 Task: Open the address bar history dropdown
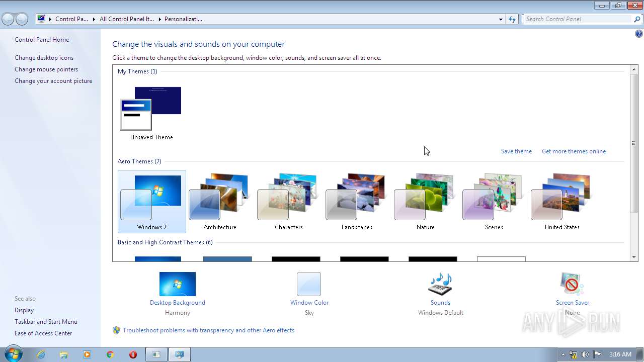point(501,19)
